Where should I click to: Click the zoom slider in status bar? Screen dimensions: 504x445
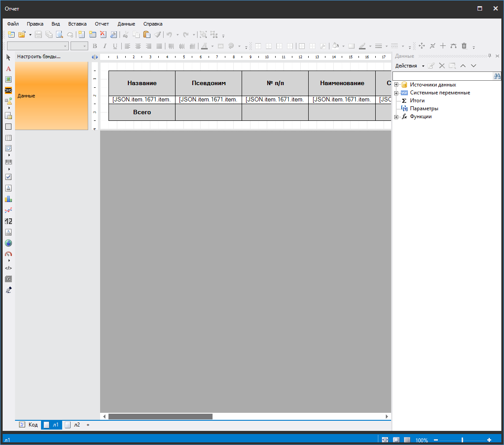[x=462, y=440]
